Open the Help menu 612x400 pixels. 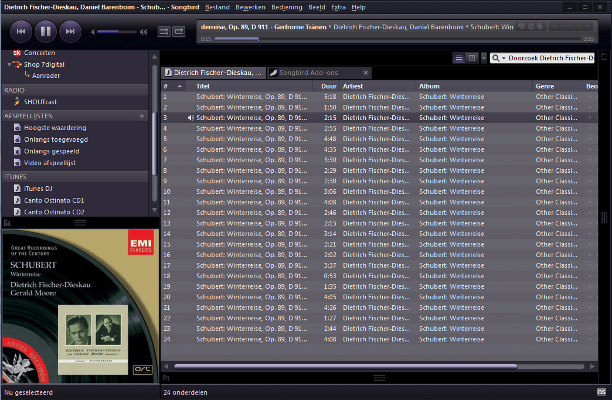(x=358, y=7)
